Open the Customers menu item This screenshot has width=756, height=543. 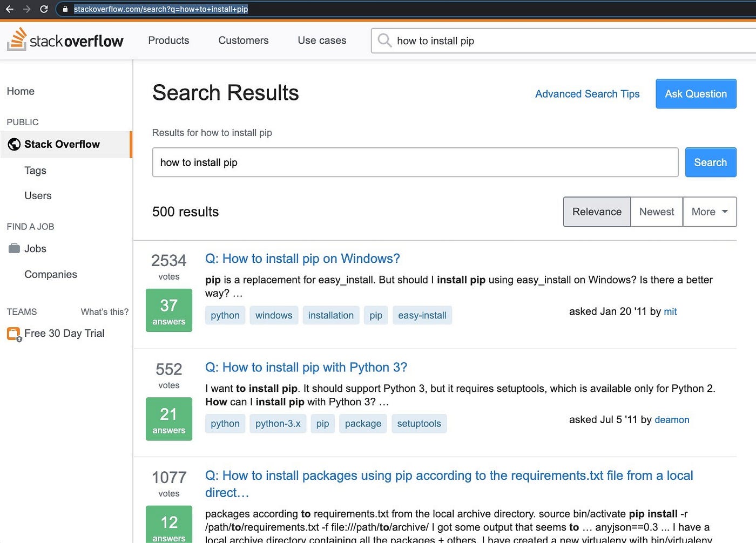click(243, 40)
